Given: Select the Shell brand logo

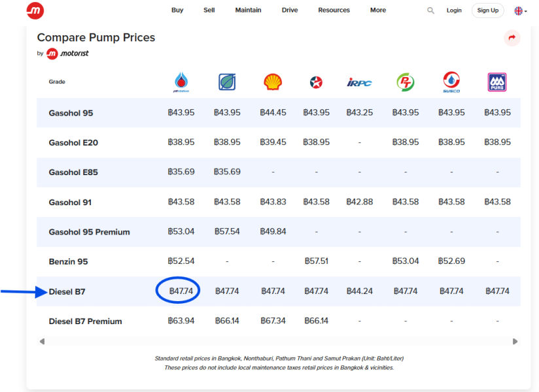Looking at the screenshot, I should click(x=273, y=82).
